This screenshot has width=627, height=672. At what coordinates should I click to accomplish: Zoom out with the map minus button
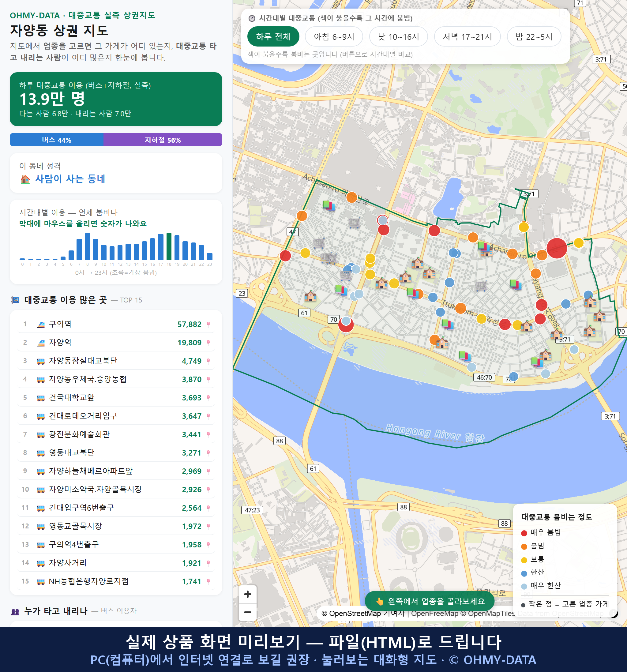coord(247,612)
